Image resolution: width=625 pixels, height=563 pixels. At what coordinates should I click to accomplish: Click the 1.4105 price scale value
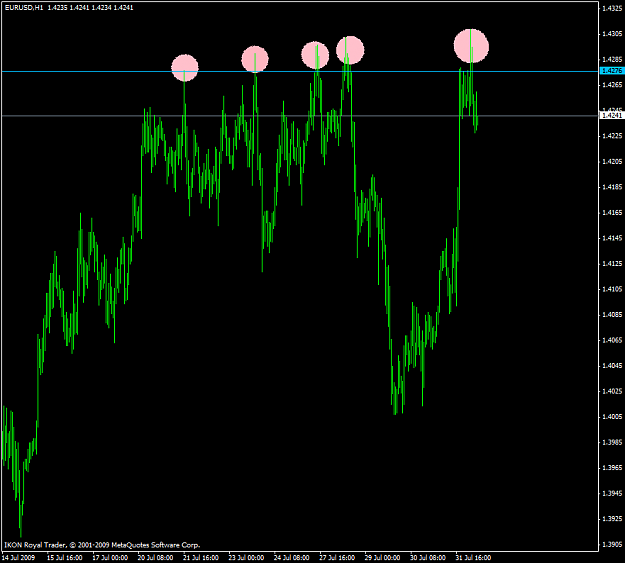pos(612,289)
